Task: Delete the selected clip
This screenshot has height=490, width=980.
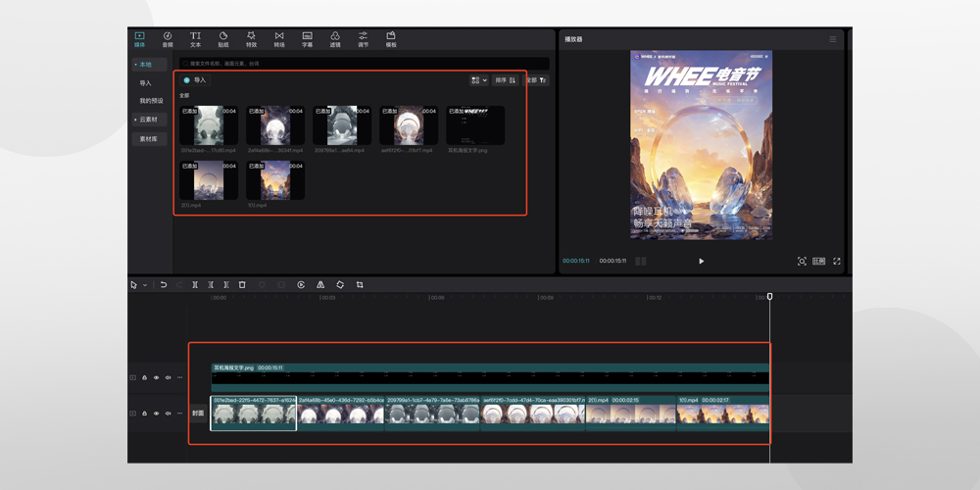Action: point(242,285)
